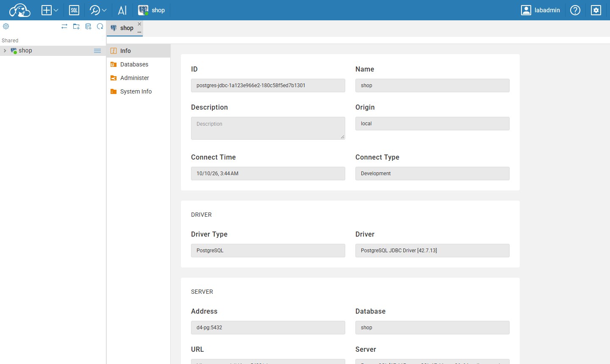Add a new database connection in the navigator
610x364 pixels.
click(88, 26)
